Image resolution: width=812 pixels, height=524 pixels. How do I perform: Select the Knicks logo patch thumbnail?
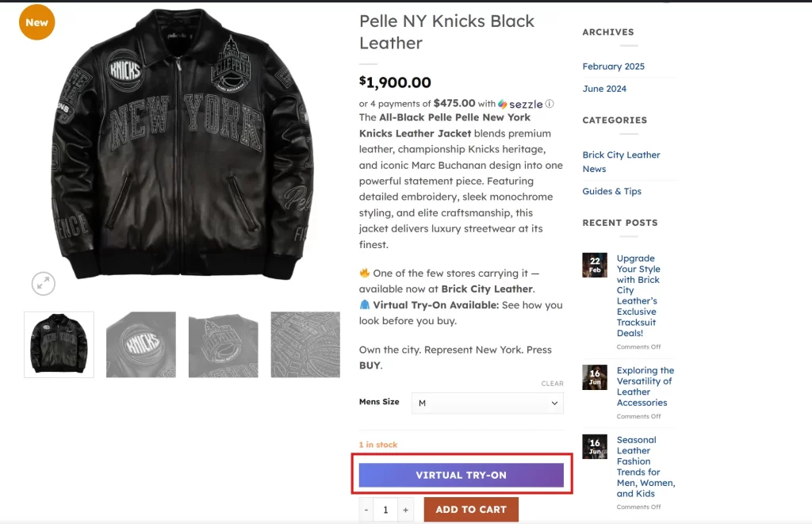click(x=141, y=344)
